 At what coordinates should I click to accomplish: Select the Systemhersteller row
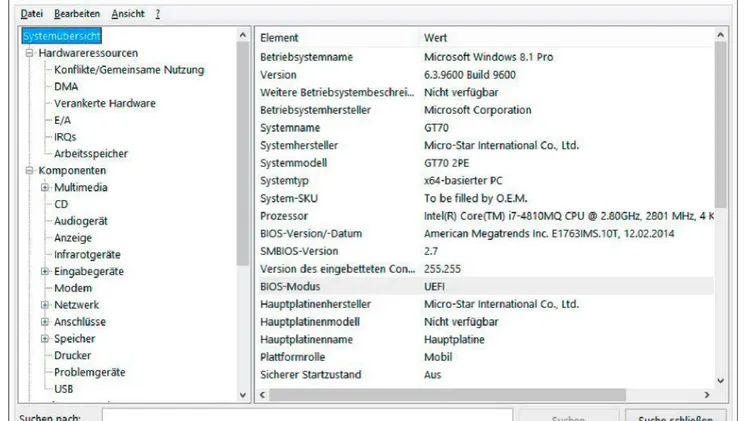pos(485,145)
